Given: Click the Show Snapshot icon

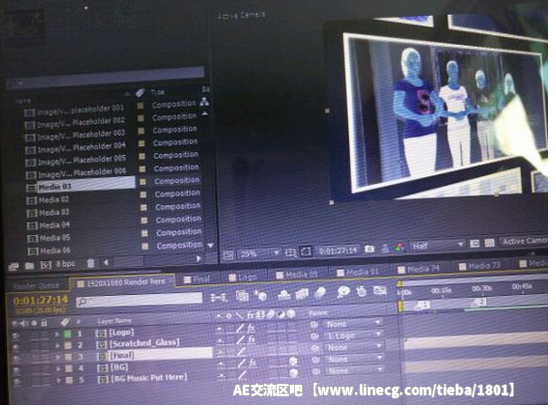Looking at the screenshot, I should pyautogui.click(x=385, y=249).
